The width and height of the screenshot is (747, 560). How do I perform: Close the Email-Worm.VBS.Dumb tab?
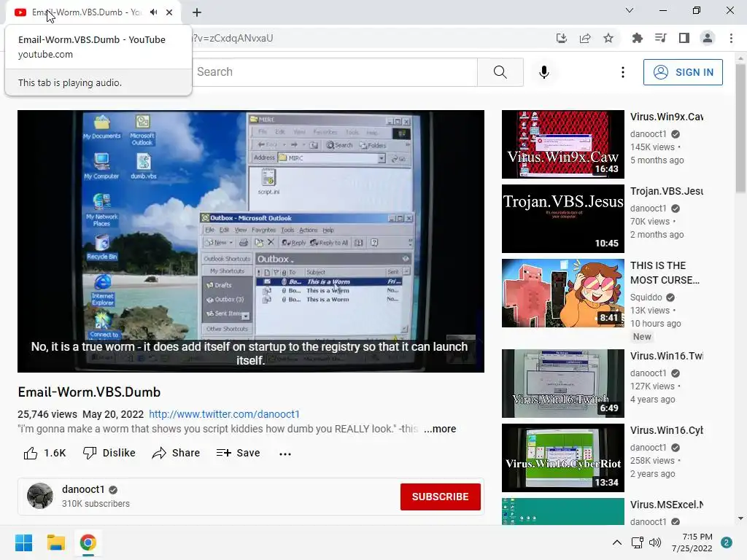pos(169,12)
